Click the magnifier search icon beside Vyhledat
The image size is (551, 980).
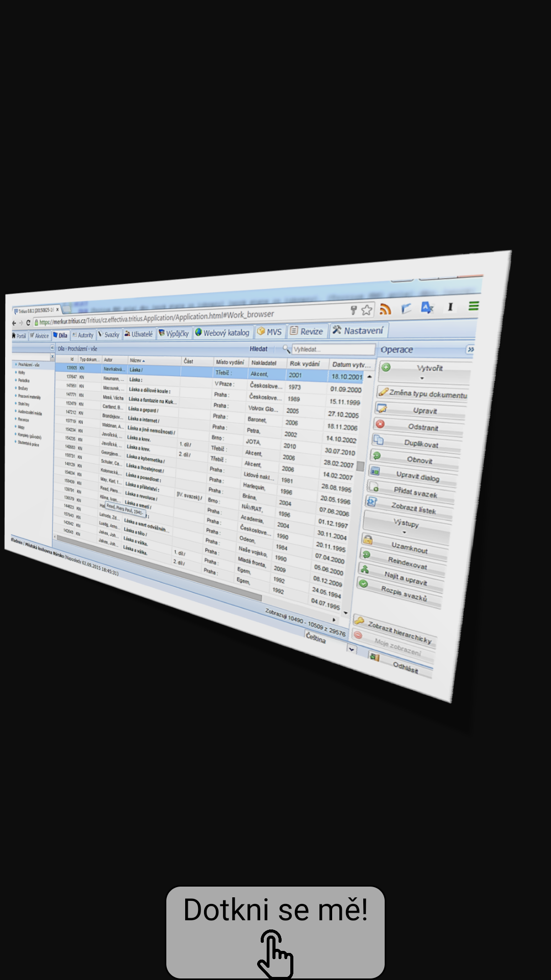click(286, 349)
